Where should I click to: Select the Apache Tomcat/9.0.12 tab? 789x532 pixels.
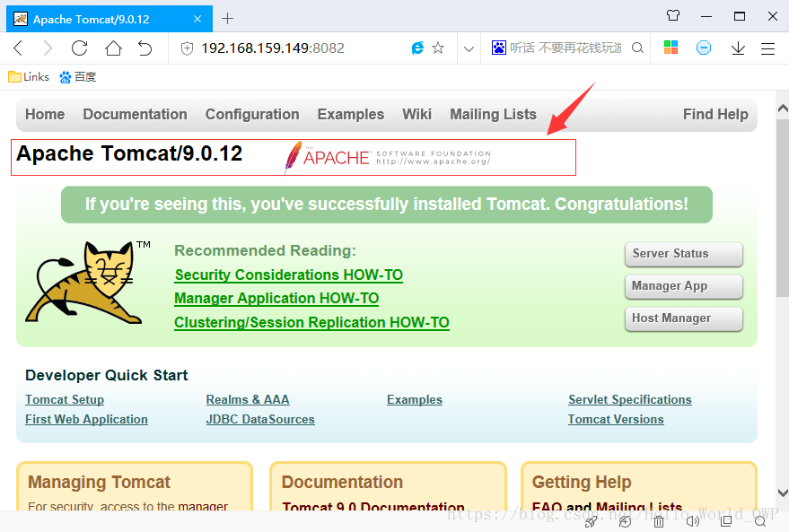pos(110,19)
